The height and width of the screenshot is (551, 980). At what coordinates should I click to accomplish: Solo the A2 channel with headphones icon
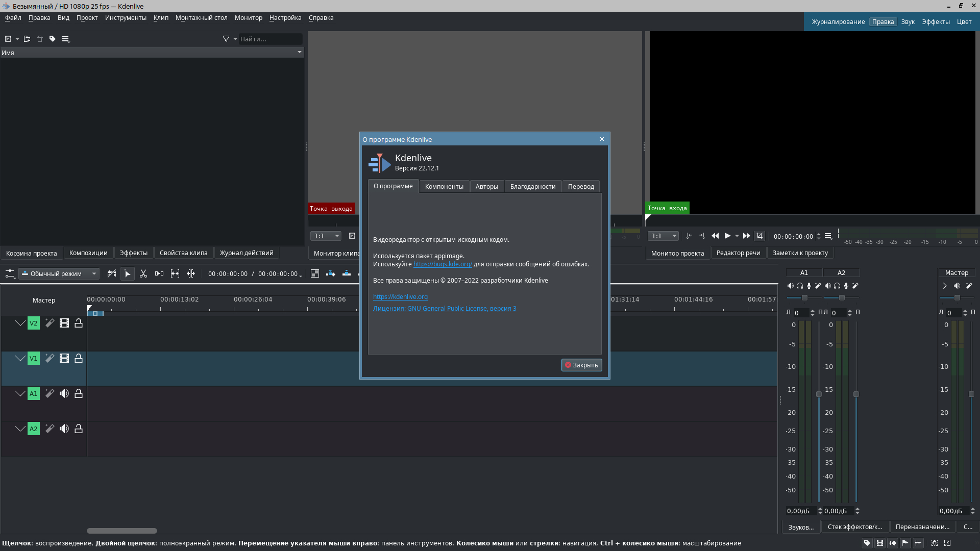click(x=837, y=286)
